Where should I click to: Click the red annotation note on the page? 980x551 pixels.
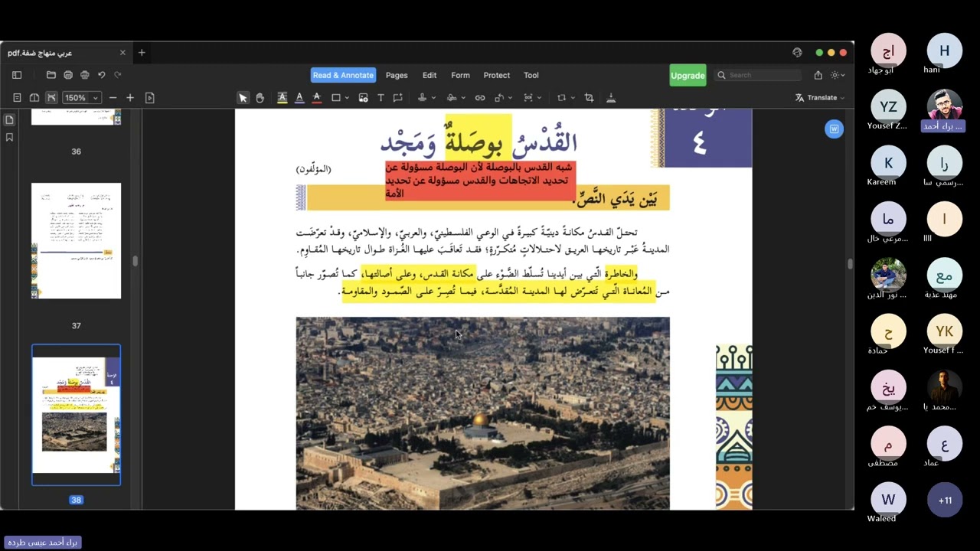(479, 181)
